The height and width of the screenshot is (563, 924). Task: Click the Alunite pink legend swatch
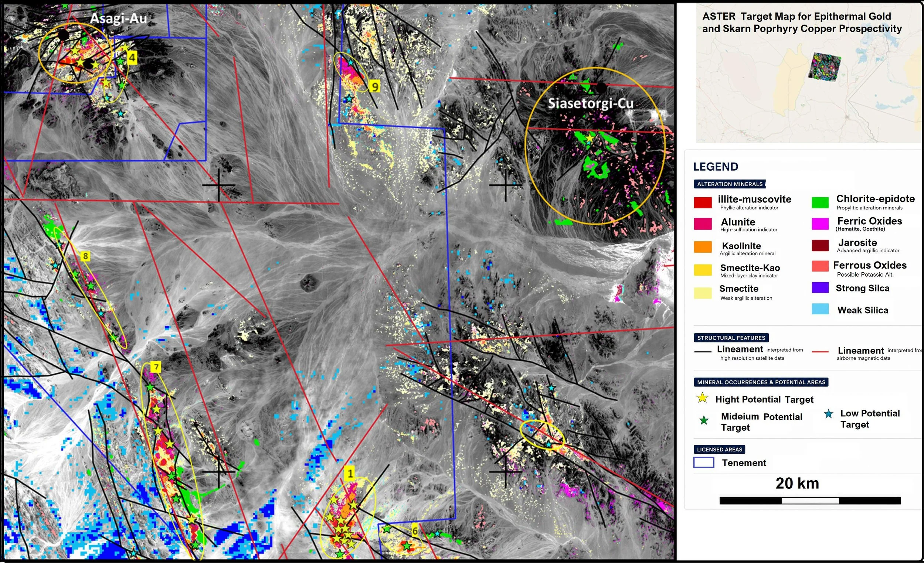click(703, 224)
